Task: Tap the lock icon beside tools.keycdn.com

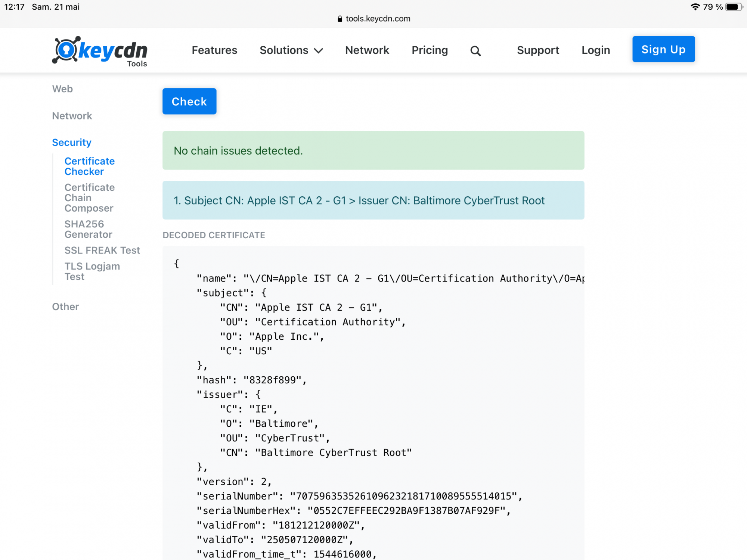Action: [x=340, y=19]
